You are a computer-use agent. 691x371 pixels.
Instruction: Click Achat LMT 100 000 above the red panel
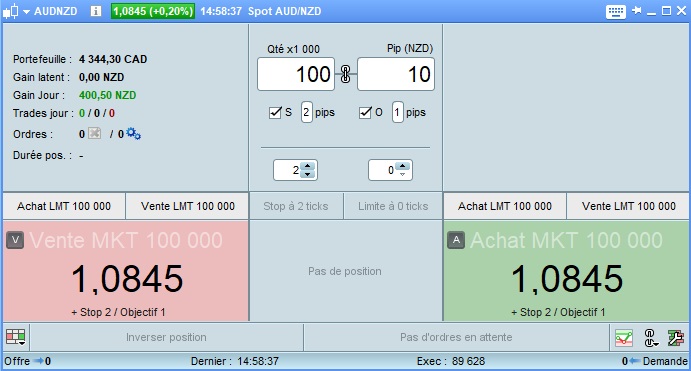pyautogui.click(x=64, y=206)
